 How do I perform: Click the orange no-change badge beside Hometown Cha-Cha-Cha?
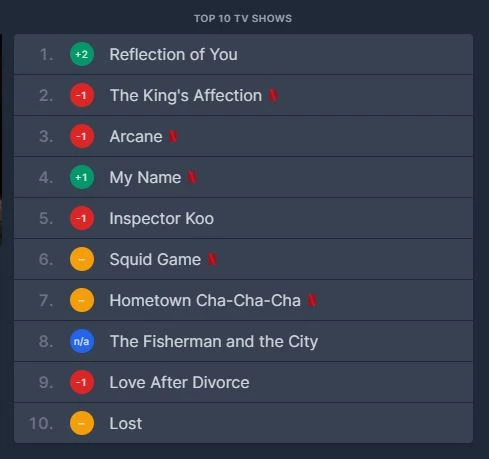tap(82, 300)
